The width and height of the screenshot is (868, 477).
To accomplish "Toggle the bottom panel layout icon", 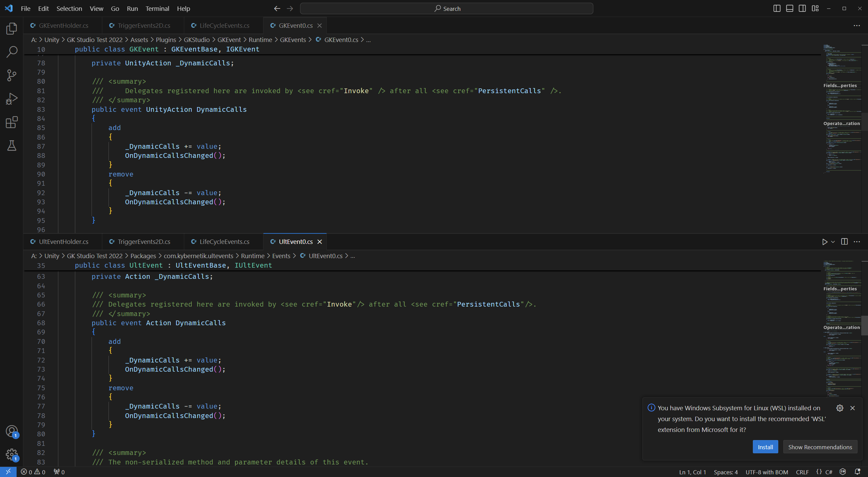I will pos(789,8).
